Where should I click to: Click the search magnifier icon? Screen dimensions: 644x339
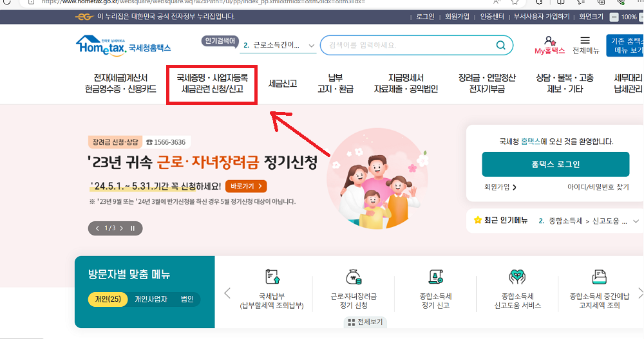[500, 45]
